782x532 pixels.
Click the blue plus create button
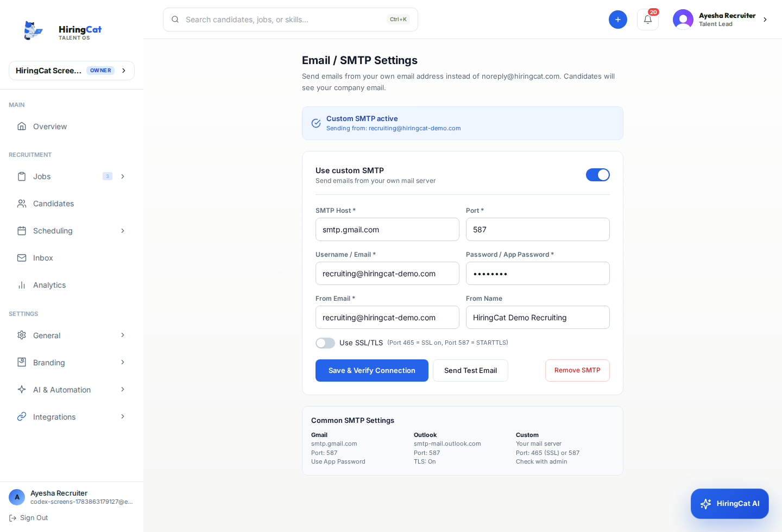point(618,20)
